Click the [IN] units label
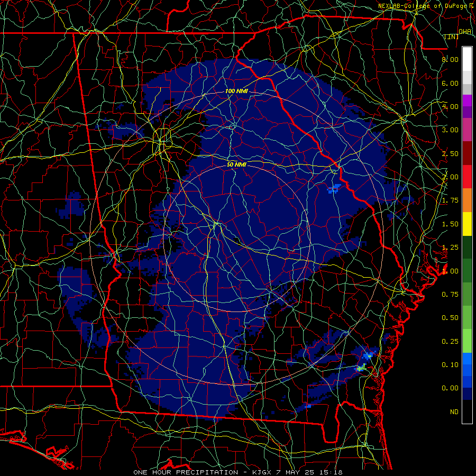476x476 pixels. coord(452,36)
